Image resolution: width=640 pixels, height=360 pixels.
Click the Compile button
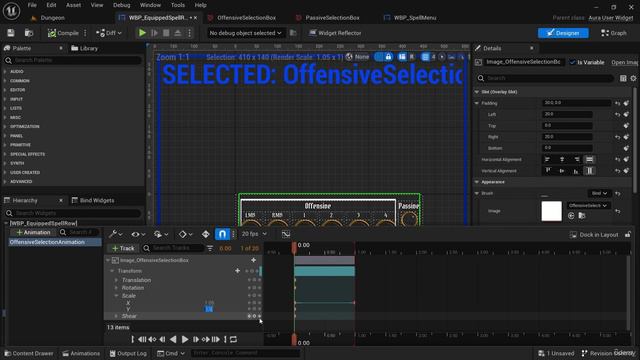63,33
